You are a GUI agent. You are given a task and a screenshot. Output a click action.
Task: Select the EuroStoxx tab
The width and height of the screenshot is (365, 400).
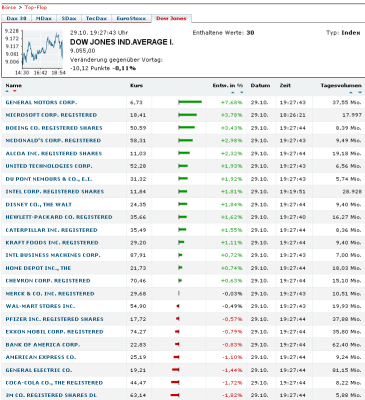pyautogui.click(x=131, y=18)
